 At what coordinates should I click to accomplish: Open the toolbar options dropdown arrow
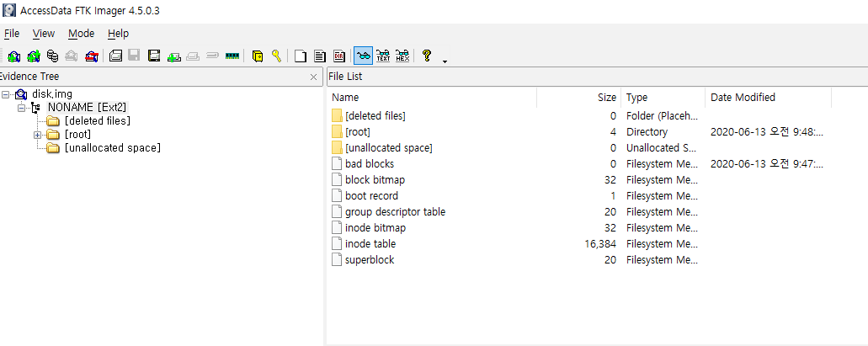[445, 61]
